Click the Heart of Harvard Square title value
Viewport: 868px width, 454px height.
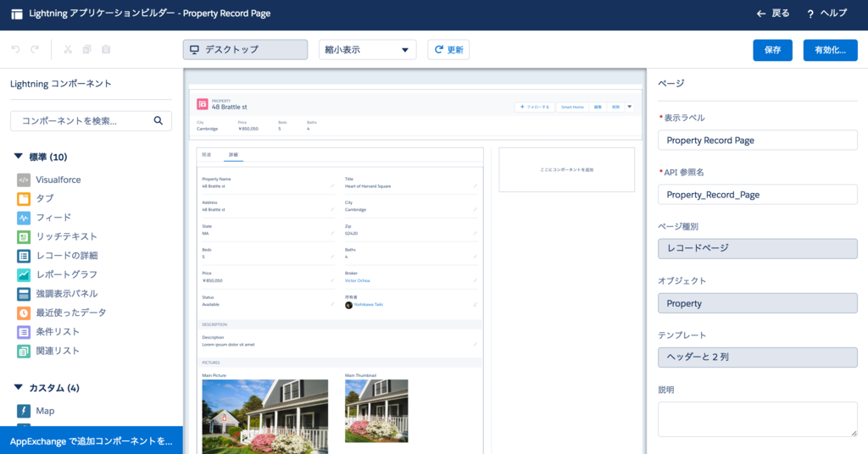tap(368, 186)
